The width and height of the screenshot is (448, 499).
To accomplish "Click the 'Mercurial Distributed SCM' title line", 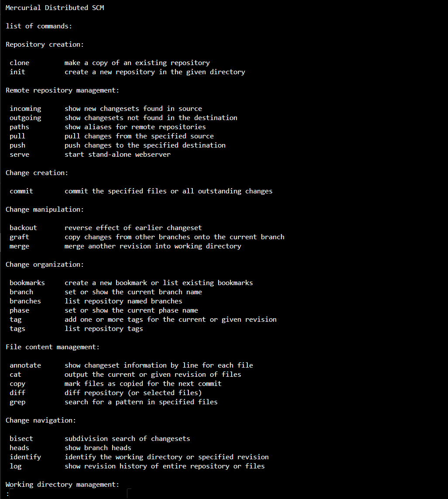I will pyautogui.click(x=55, y=8).
